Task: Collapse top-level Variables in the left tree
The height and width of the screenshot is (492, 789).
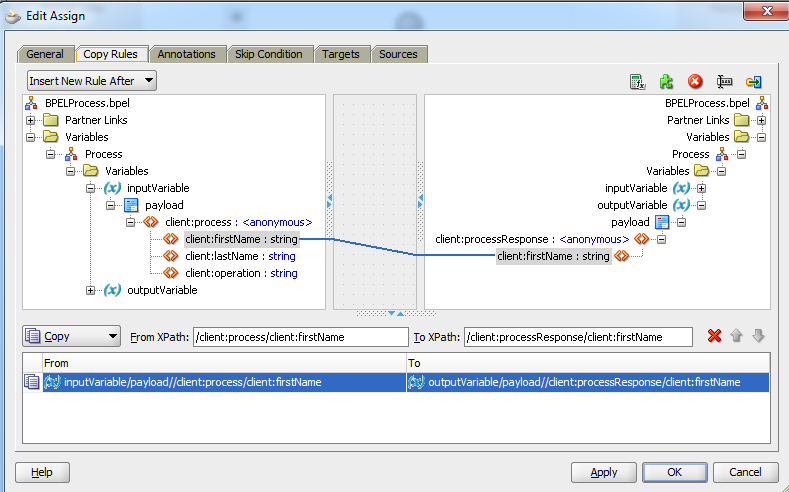Action: pos(31,137)
